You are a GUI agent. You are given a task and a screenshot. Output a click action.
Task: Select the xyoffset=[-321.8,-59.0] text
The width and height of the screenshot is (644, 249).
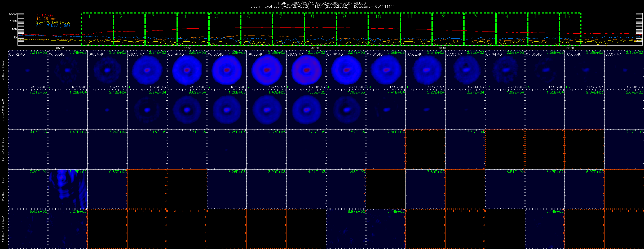point(287,7)
